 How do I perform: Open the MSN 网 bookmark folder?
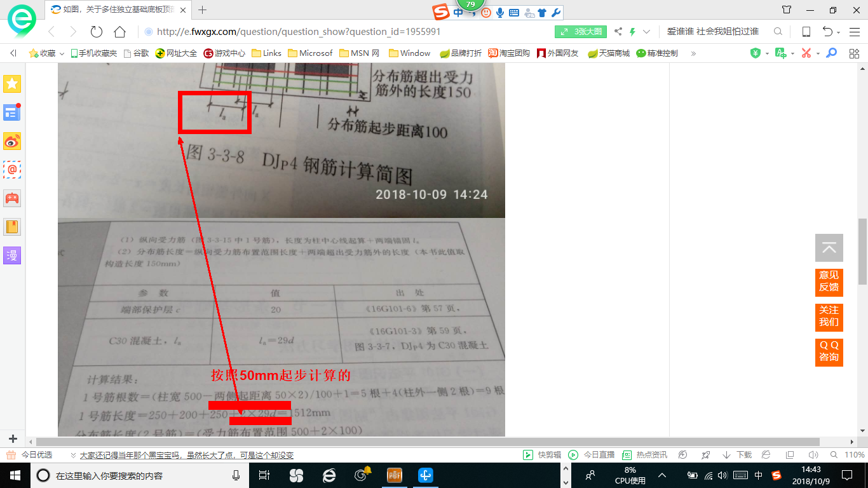pos(360,53)
